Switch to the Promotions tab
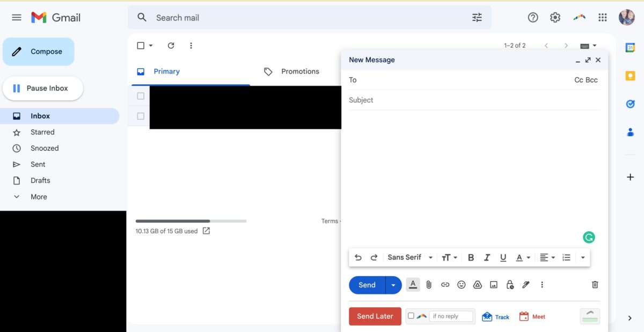 click(x=300, y=71)
